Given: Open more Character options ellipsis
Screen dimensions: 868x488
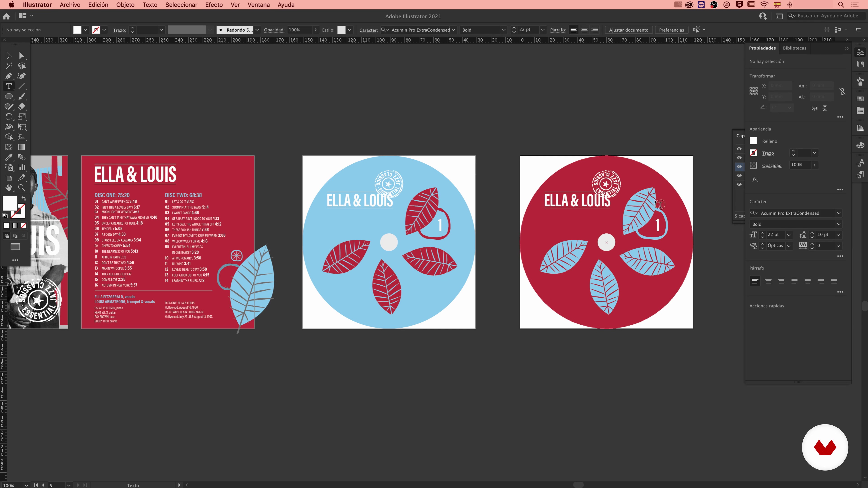Looking at the screenshot, I should [840, 256].
